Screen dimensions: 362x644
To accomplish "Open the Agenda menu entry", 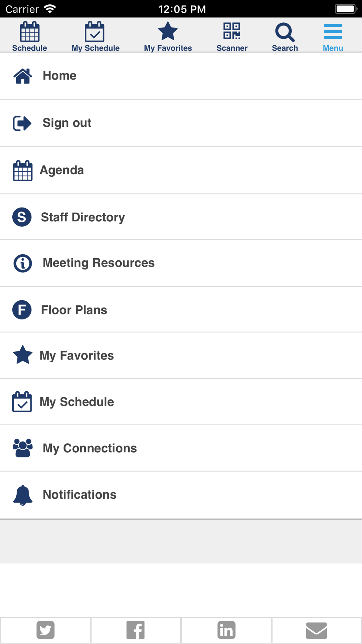I will coord(62,170).
